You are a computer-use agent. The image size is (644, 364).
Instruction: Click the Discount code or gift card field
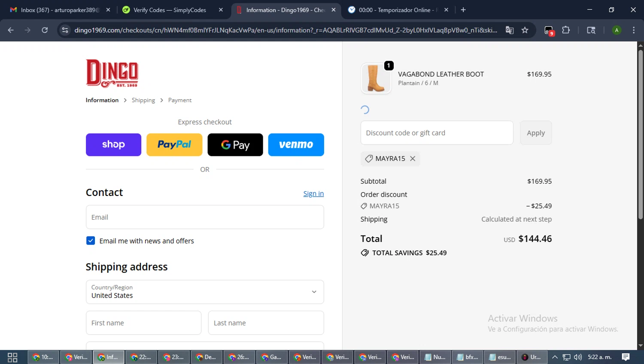pyautogui.click(x=437, y=133)
